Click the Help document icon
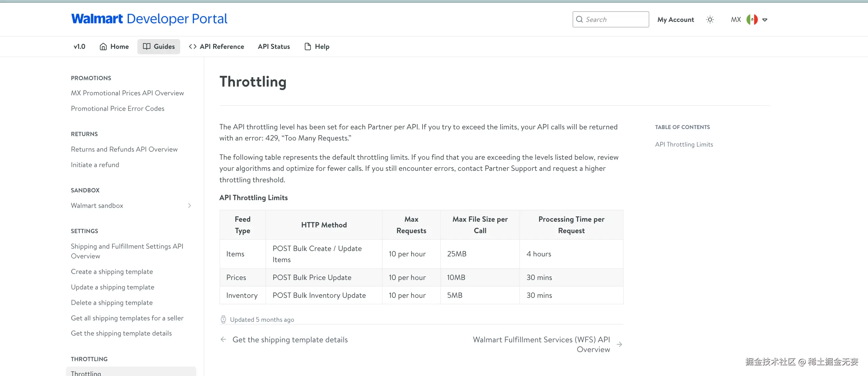 307,46
